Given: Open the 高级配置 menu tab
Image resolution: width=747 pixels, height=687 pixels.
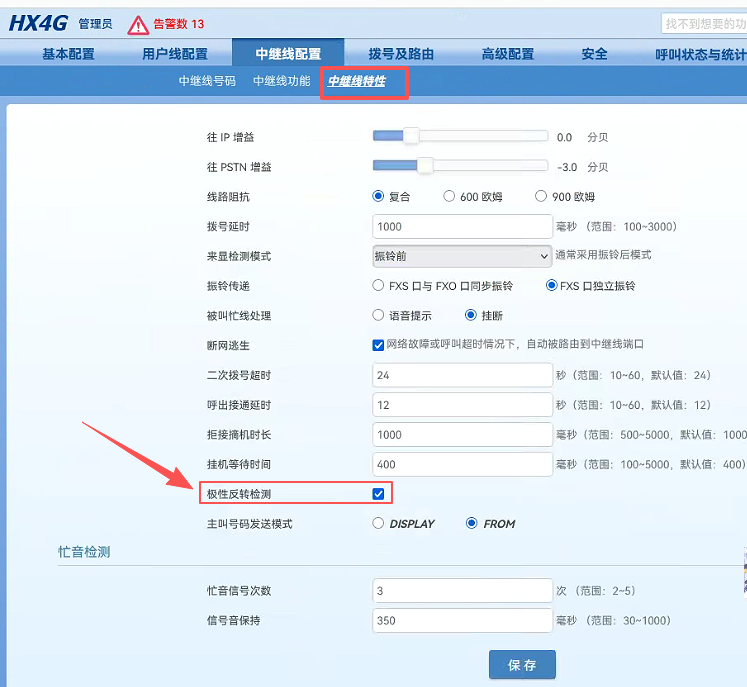Looking at the screenshot, I should click(508, 54).
